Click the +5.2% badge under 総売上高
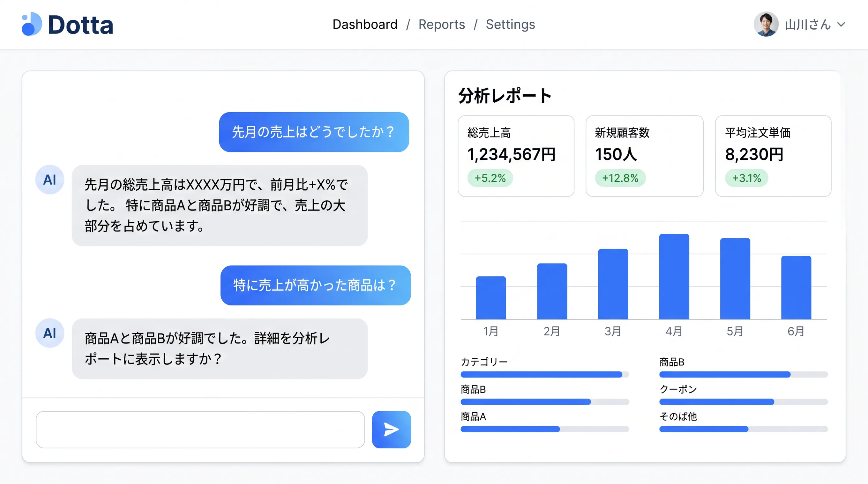Screen dimensions: 868x484 (490, 178)
